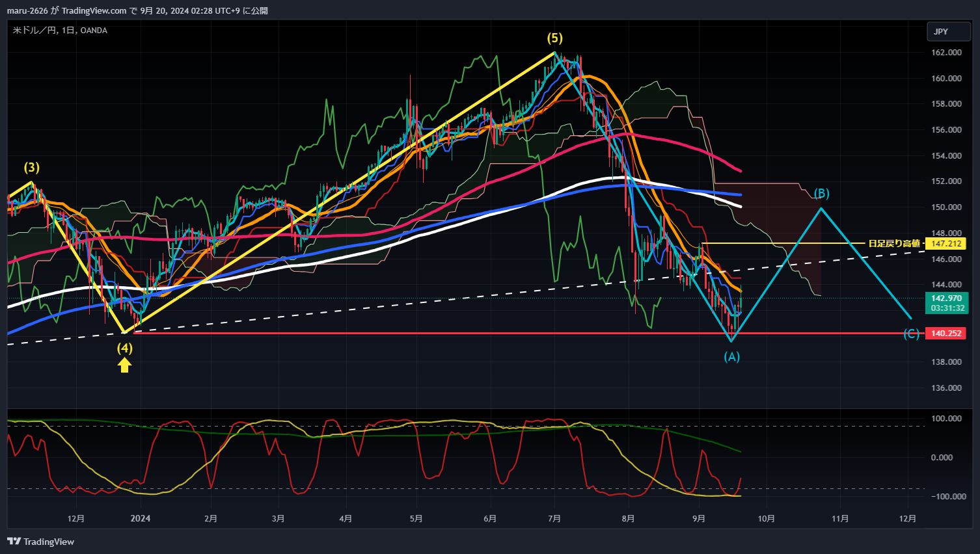Click the 7月 label on the time axis

click(554, 518)
